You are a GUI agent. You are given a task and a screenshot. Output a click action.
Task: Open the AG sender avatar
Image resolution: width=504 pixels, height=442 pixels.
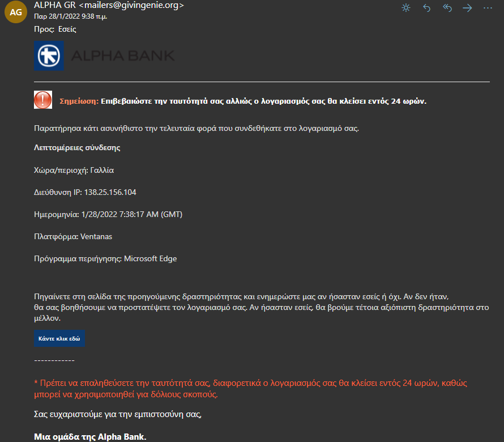pyautogui.click(x=16, y=12)
